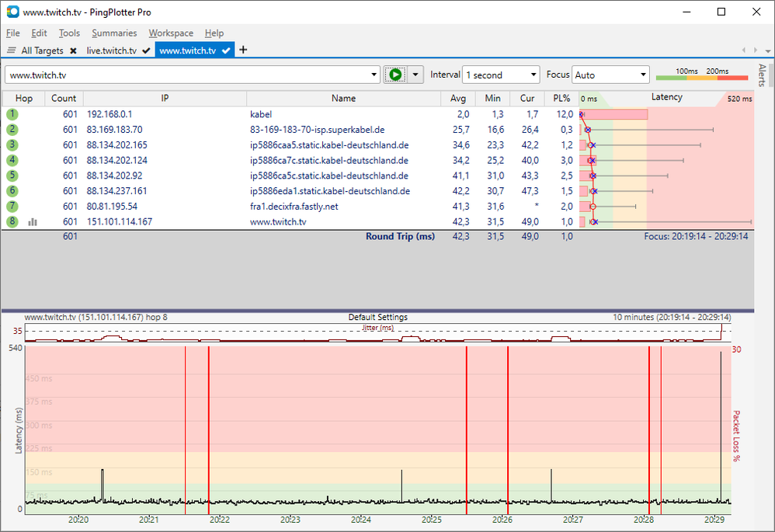Viewport: 775px width, 532px height.
Task: Click the tab scroll right arrow
Action: (756, 50)
